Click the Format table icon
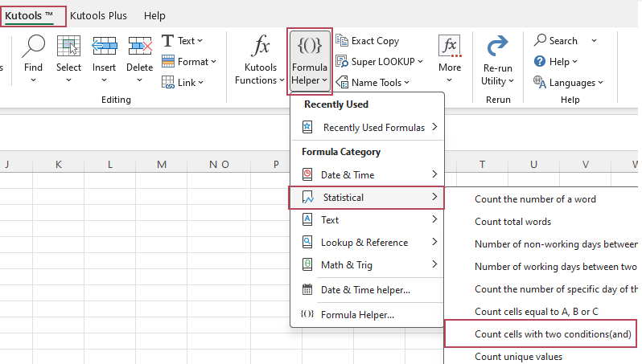Screen dimensions: 642x364 (x=168, y=61)
